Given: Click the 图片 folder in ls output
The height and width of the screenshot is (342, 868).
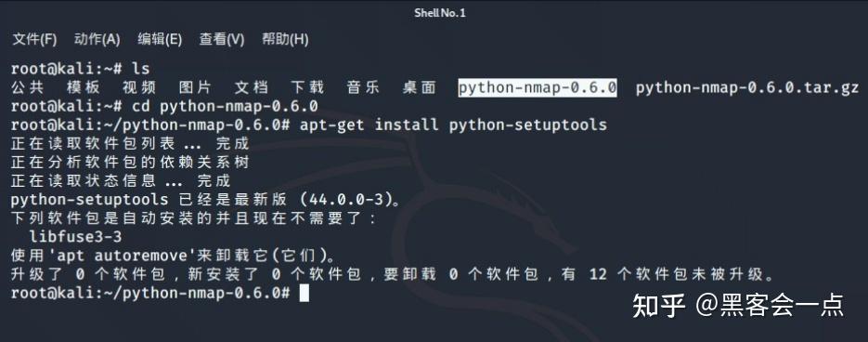Looking at the screenshot, I should pyautogui.click(x=195, y=87).
